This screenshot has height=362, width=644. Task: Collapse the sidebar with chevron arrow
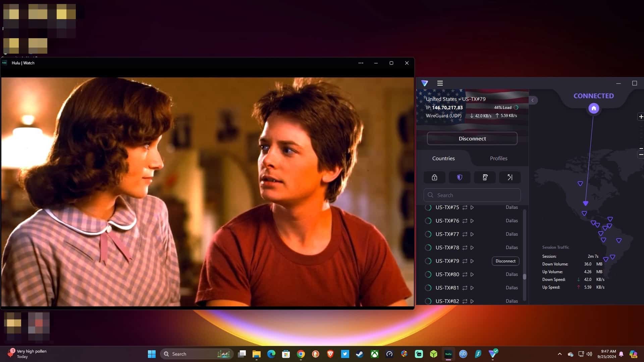533,100
